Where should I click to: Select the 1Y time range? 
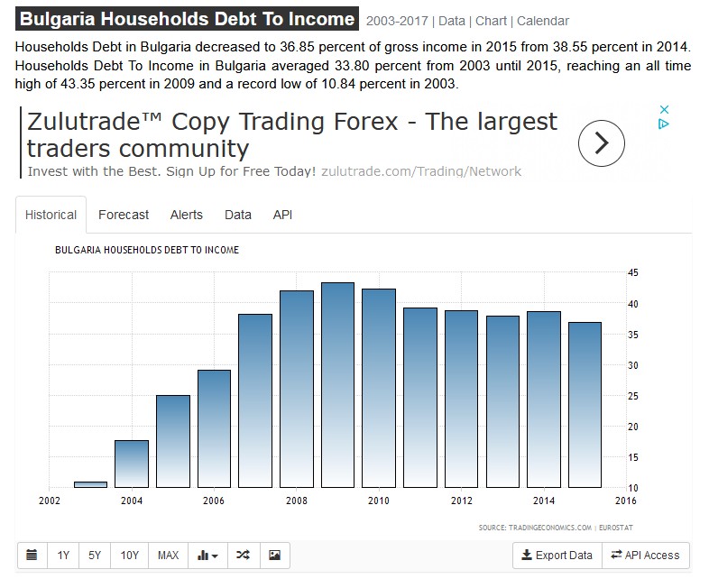coord(63,556)
